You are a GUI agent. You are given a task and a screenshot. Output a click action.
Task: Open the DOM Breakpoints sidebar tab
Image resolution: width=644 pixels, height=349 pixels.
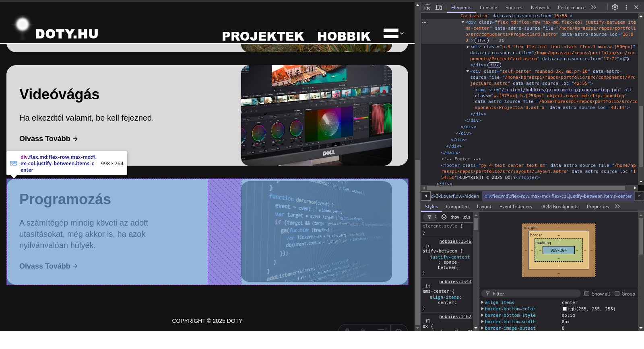pos(559,207)
